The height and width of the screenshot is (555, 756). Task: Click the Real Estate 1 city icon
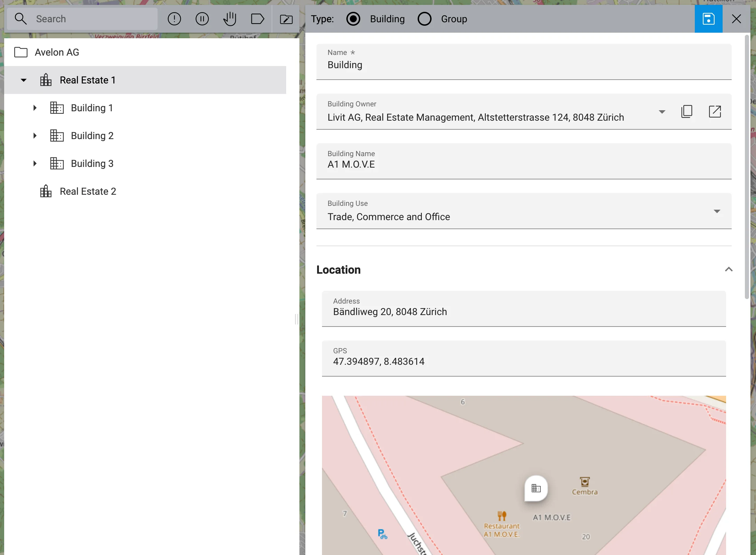(46, 80)
